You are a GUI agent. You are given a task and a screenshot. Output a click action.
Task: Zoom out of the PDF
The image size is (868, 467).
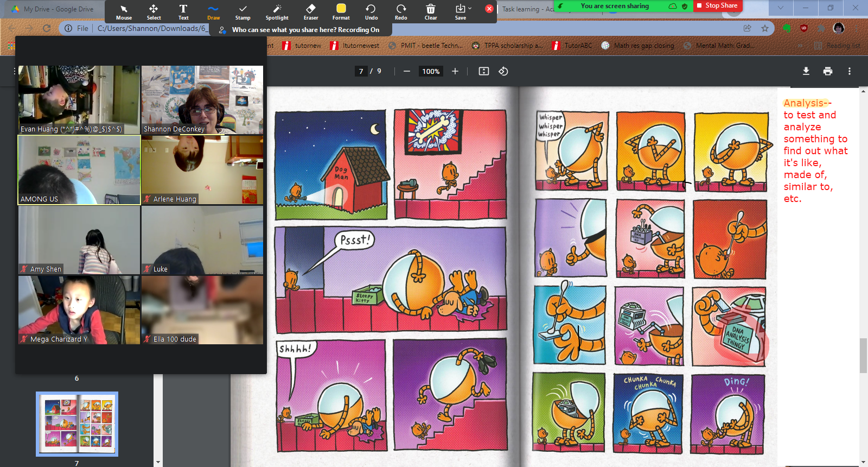[407, 71]
